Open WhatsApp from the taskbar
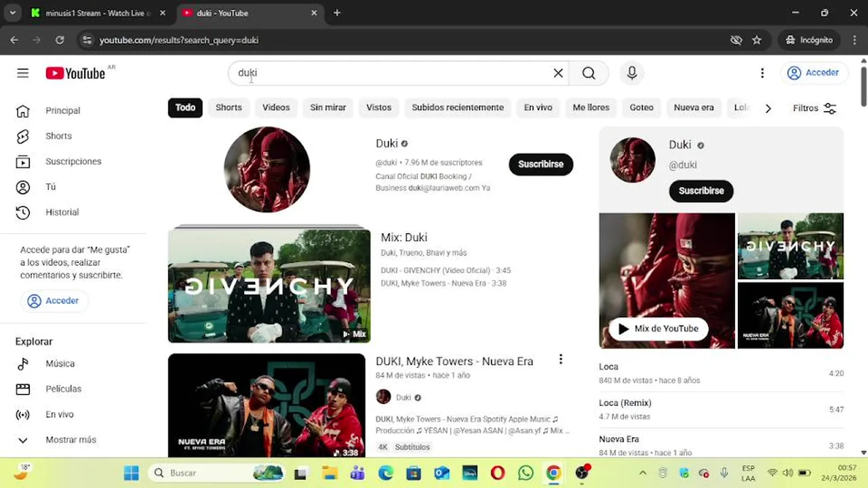The height and width of the screenshot is (488, 868). coord(526,473)
